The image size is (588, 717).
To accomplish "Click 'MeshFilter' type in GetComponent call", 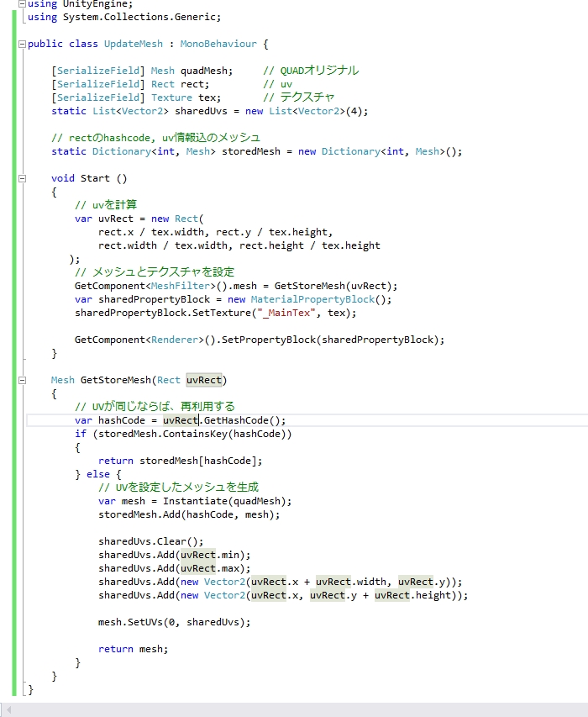I will pyautogui.click(x=180, y=286).
